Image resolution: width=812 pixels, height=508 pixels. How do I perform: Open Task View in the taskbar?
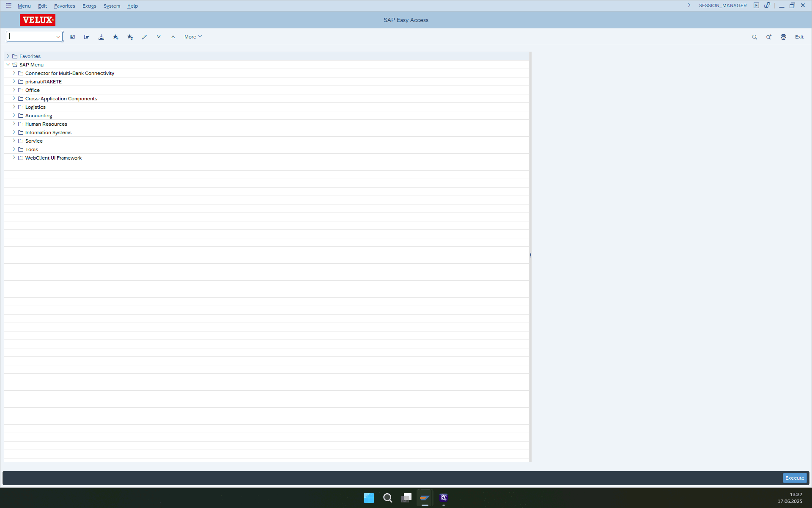(x=406, y=498)
